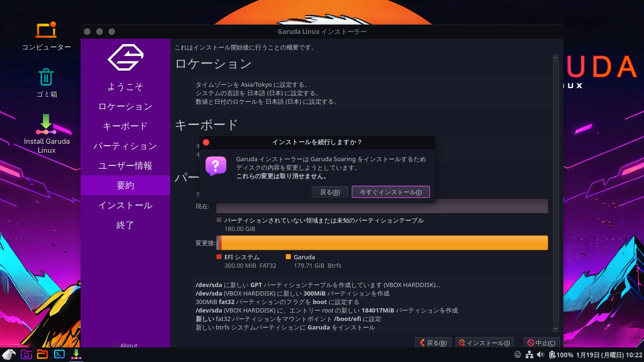Click the ロケーション heading in the summary
This screenshot has height=362, width=644.
(x=213, y=64)
